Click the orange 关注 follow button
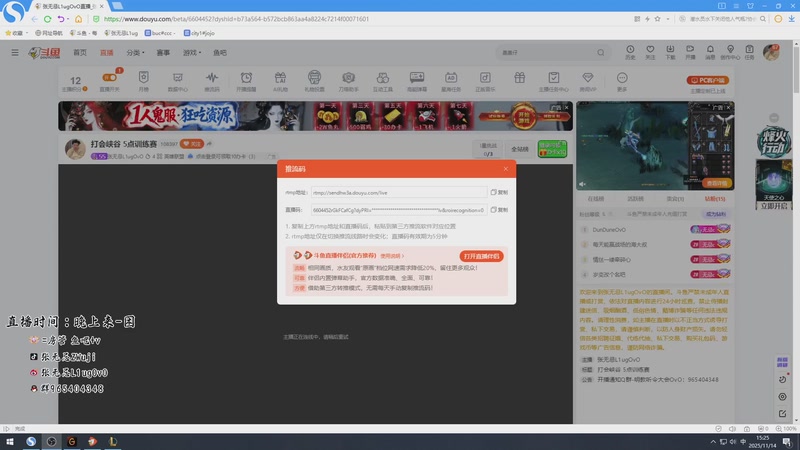 point(191,144)
